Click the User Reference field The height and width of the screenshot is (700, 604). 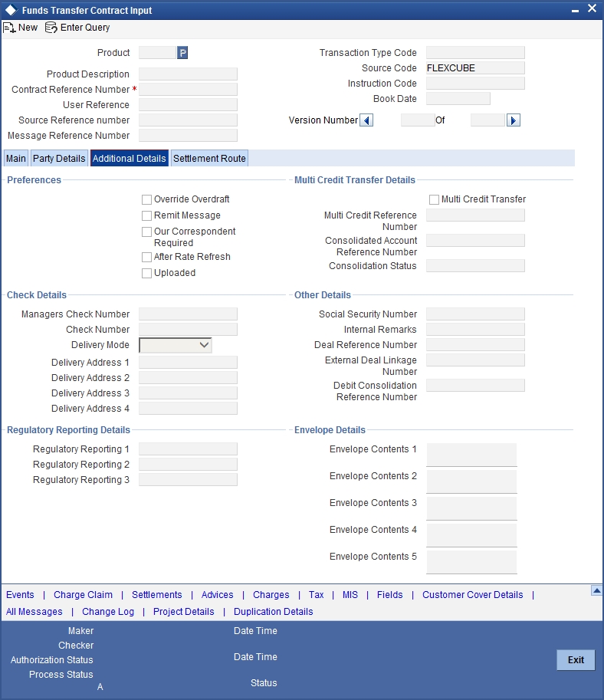pyautogui.click(x=188, y=105)
